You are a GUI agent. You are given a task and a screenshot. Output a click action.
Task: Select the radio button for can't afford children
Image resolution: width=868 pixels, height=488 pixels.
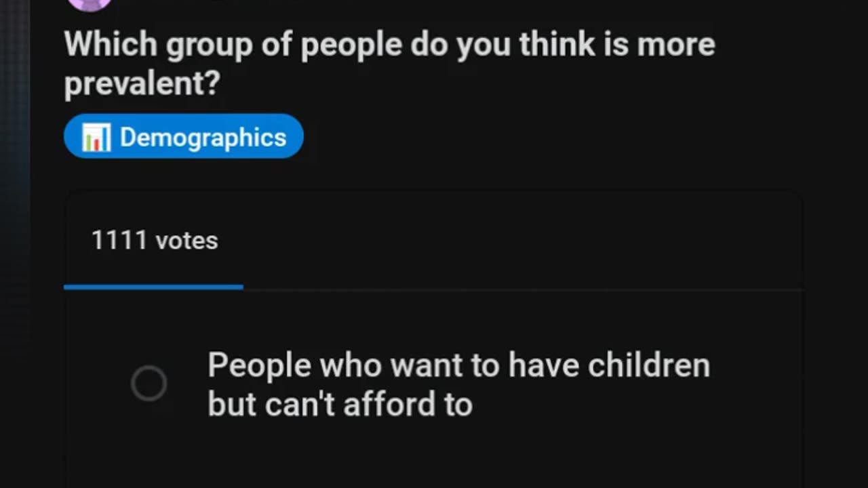[149, 384]
